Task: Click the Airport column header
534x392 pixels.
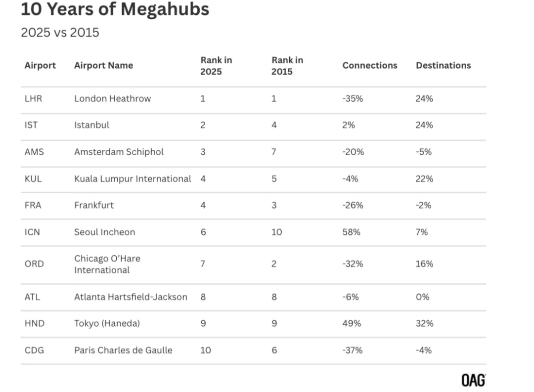Action: [40, 66]
